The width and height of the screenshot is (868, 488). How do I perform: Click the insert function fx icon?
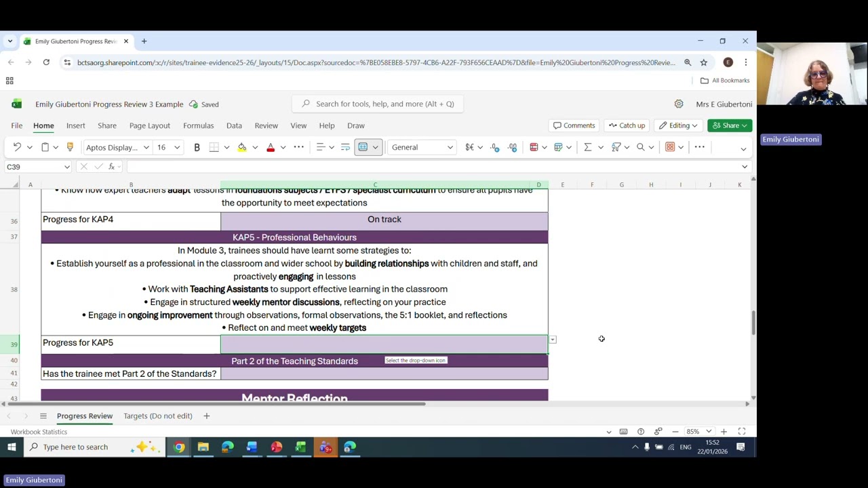click(x=112, y=167)
